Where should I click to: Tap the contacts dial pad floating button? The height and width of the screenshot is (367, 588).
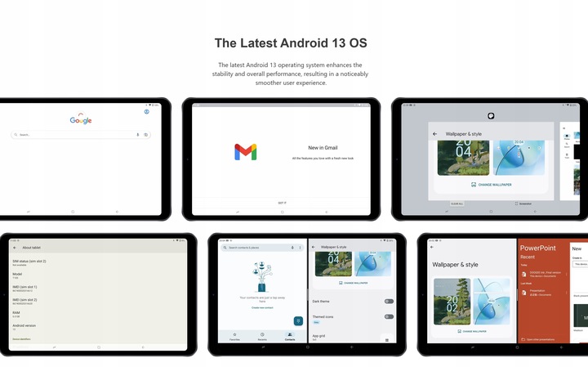pyautogui.click(x=299, y=320)
